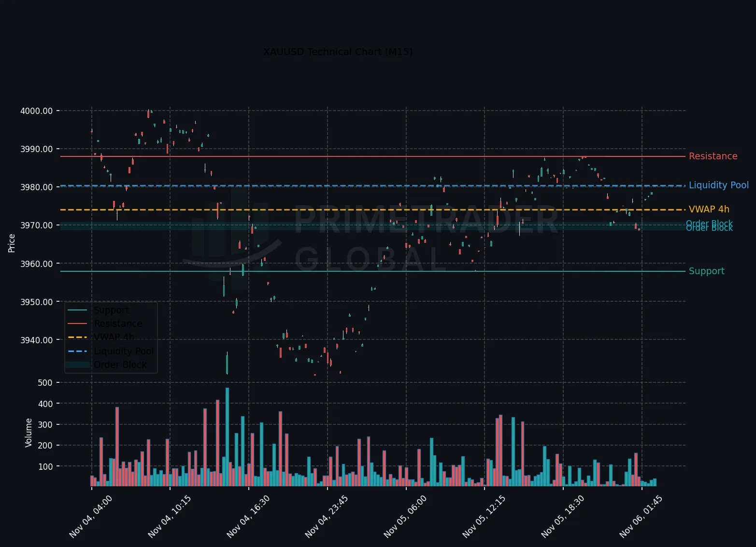The image size is (756, 547).
Task: Select the Resistance entry in the legend box
Action: pyautogui.click(x=118, y=324)
